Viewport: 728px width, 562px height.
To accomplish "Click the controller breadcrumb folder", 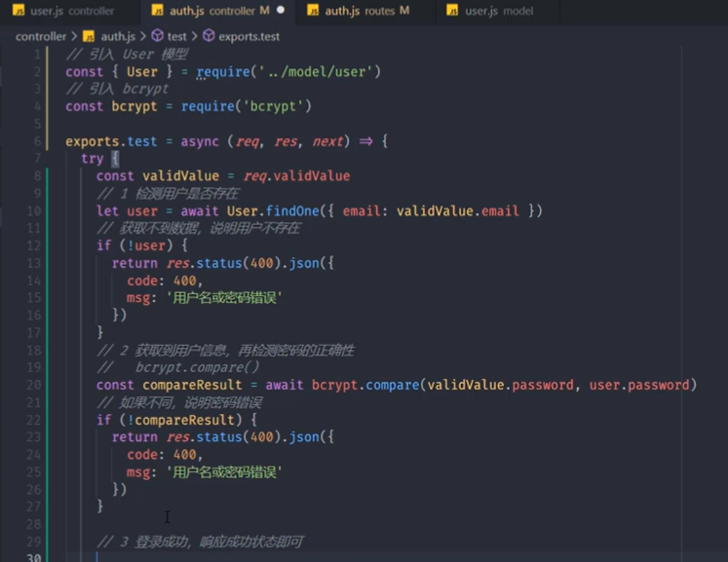I will 41,36.
